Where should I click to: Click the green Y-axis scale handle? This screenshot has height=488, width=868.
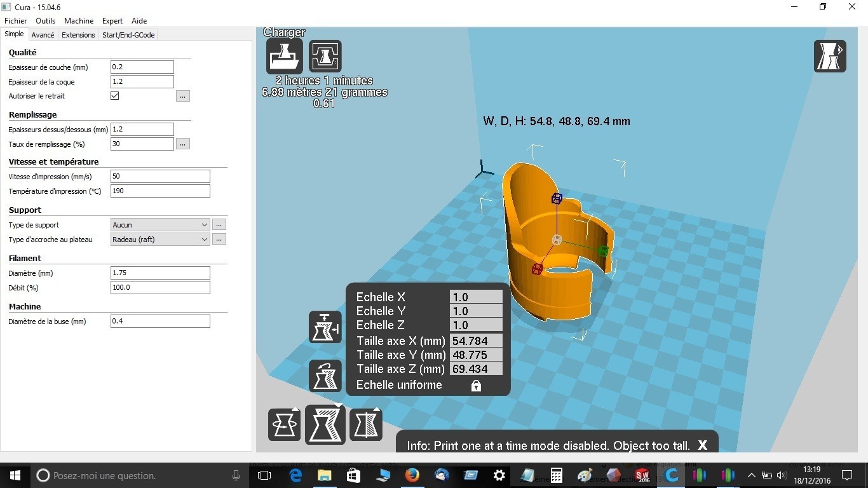coord(603,252)
